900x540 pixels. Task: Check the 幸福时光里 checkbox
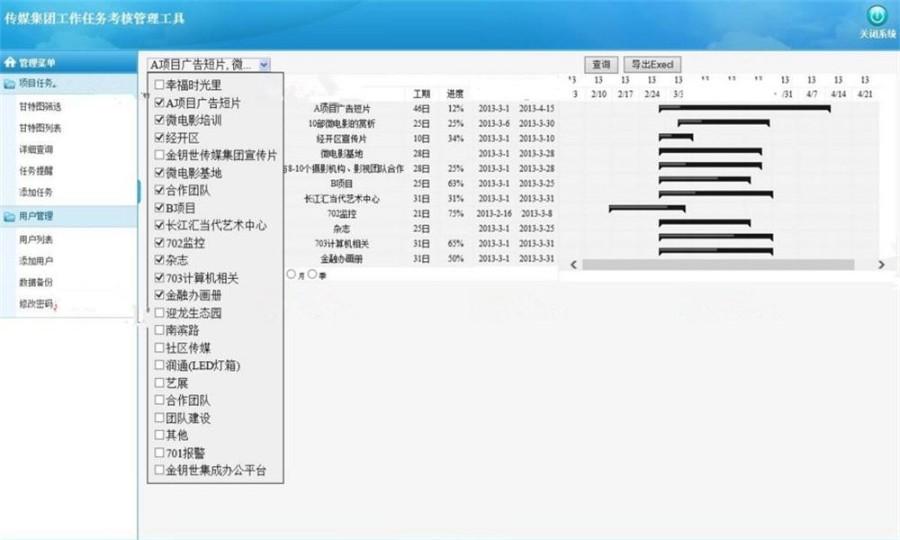tap(159, 85)
